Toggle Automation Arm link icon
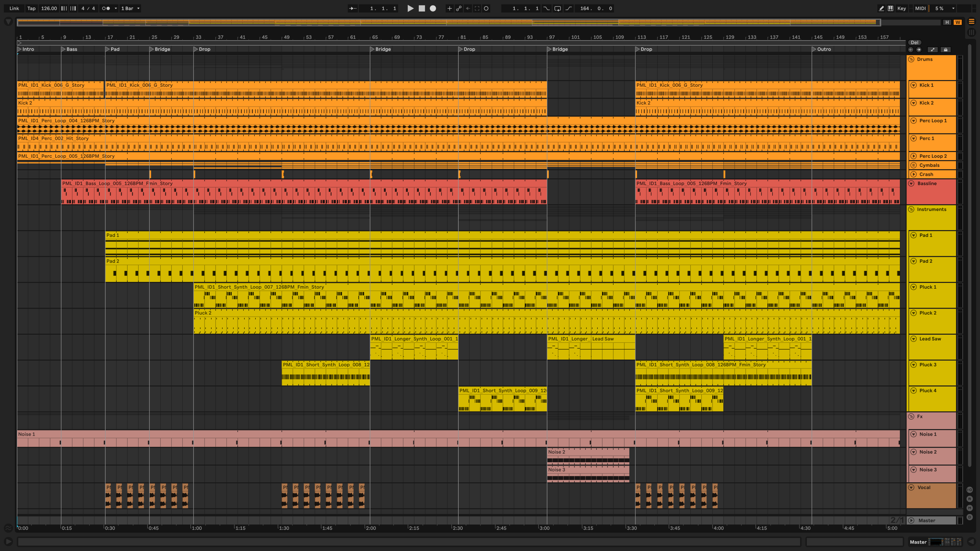The height and width of the screenshot is (551, 980). pyautogui.click(x=459, y=8)
